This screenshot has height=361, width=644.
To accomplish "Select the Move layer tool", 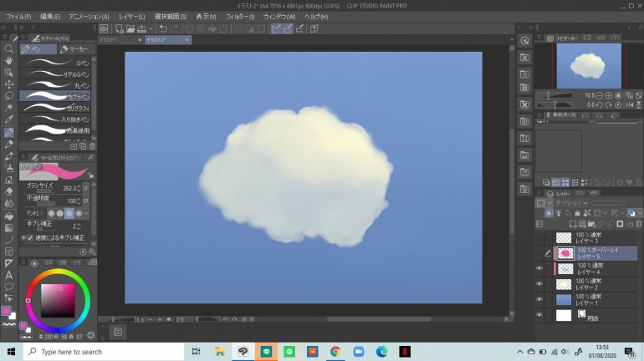I will 8,84.
